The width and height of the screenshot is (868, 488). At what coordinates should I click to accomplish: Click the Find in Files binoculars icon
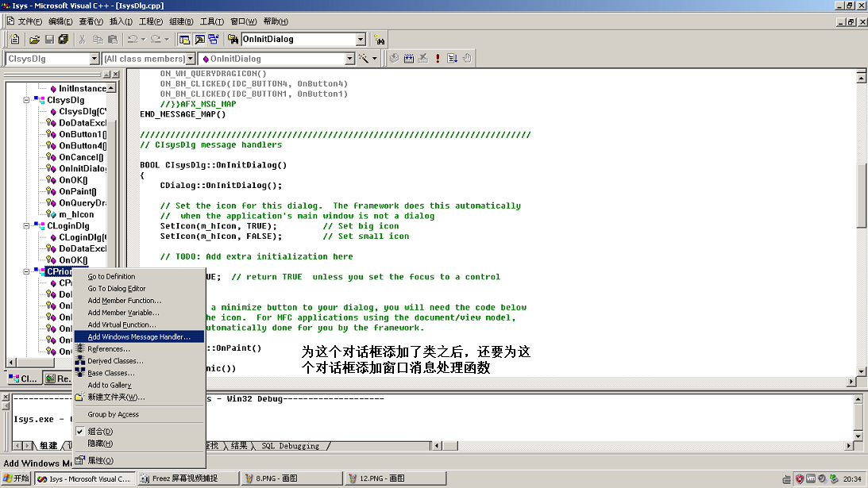[x=233, y=40]
